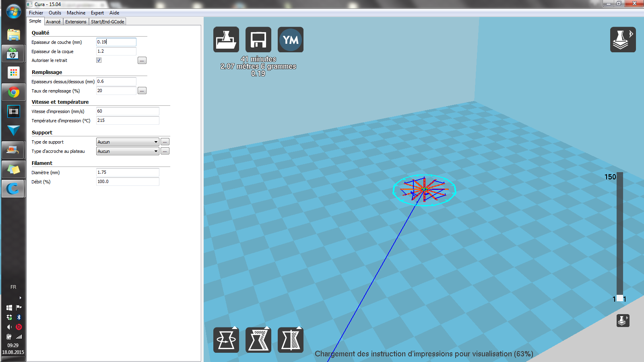The image size is (644, 362).
Task: Click the layer slider handle
Action: 619,298
